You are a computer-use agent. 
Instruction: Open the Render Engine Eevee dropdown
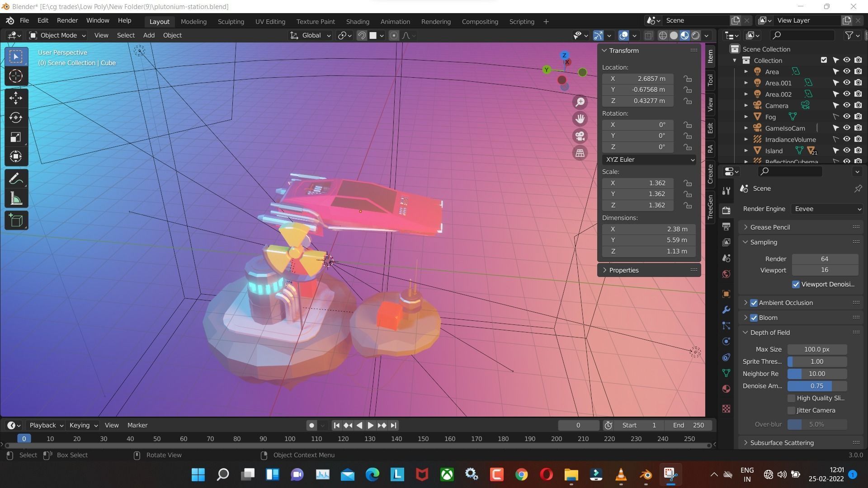(x=827, y=209)
